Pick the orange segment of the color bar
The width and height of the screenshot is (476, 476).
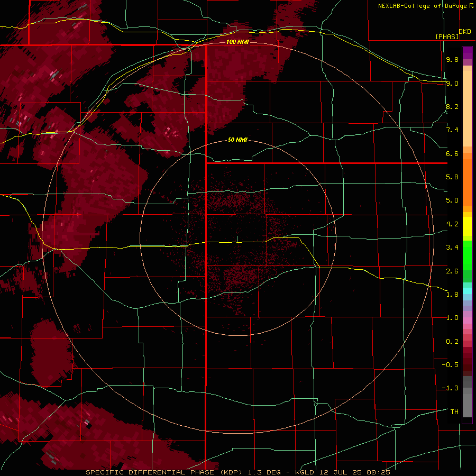(467, 182)
